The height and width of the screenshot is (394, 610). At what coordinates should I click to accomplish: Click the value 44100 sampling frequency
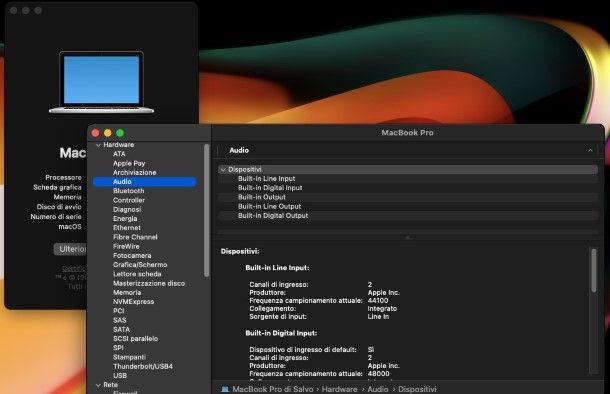(378, 300)
